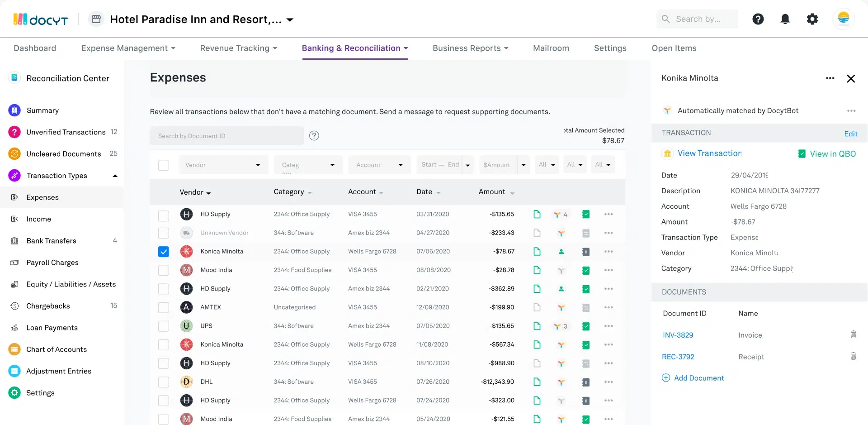Screen dimensions: 868x425
Task: Click the DocytBot icon in AMTEX row
Action: 561,307
